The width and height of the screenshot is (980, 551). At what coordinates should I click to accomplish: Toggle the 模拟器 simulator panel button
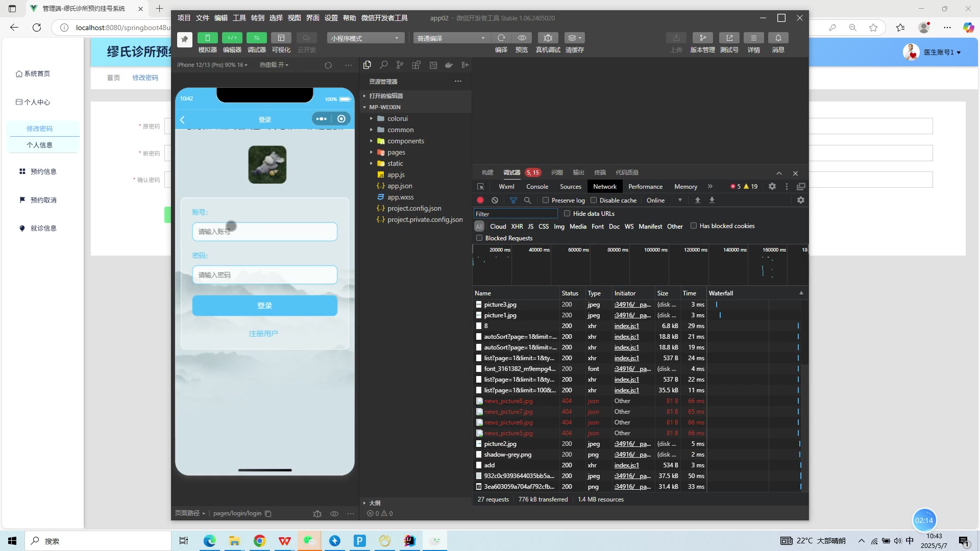tap(207, 38)
